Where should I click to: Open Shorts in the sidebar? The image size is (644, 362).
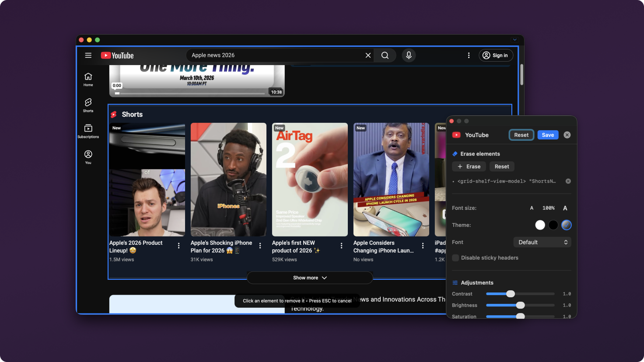88,105
